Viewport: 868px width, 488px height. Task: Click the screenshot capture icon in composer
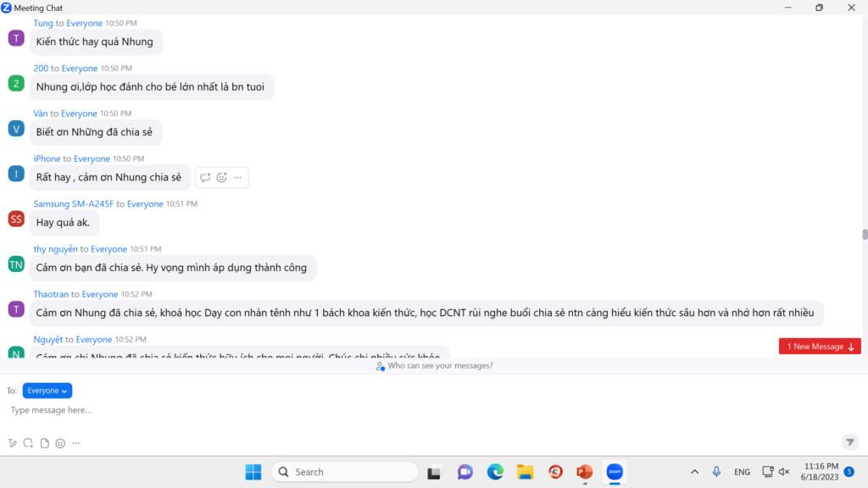(x=29, y=443)
